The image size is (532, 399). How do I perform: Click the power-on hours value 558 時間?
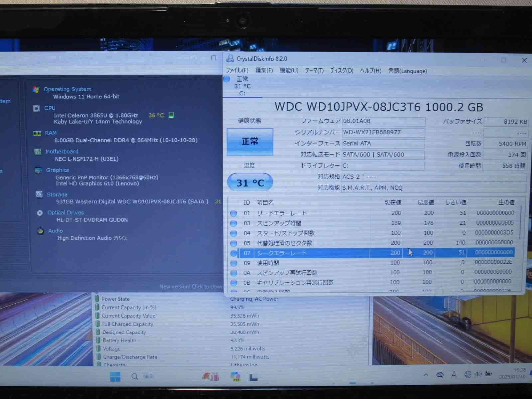506,166
